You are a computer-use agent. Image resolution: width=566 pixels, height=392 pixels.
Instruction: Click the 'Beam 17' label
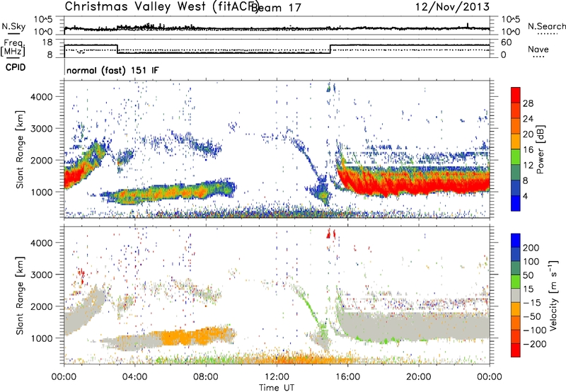(x=276, y=8)
